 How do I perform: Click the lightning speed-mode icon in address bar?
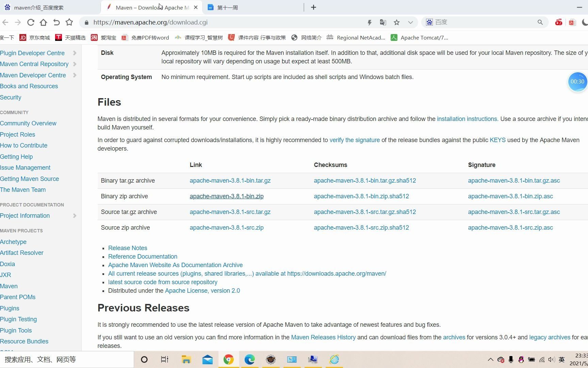[370, 22]
